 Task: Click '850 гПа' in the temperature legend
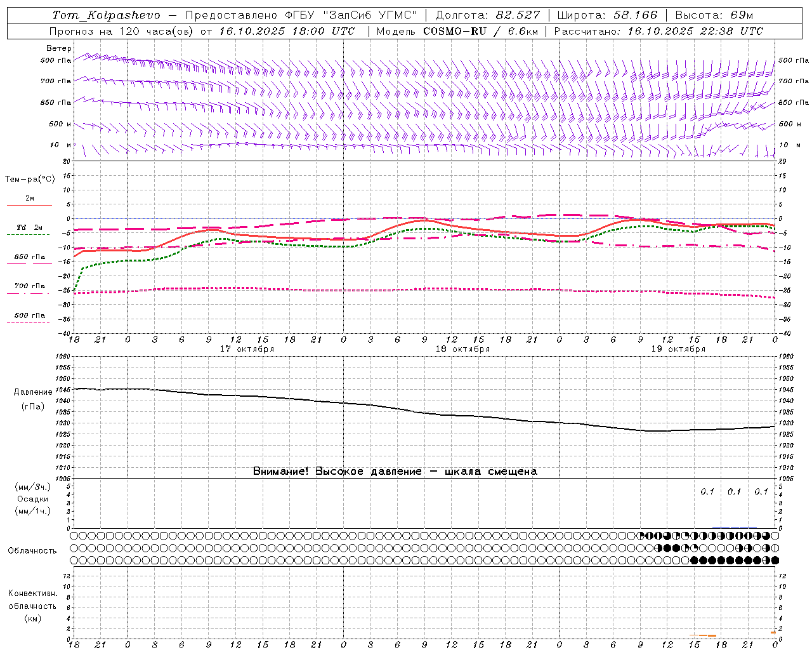29,256
